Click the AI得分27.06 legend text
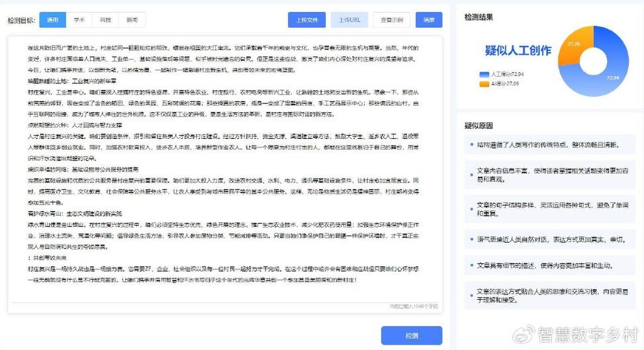 [505, 84]
